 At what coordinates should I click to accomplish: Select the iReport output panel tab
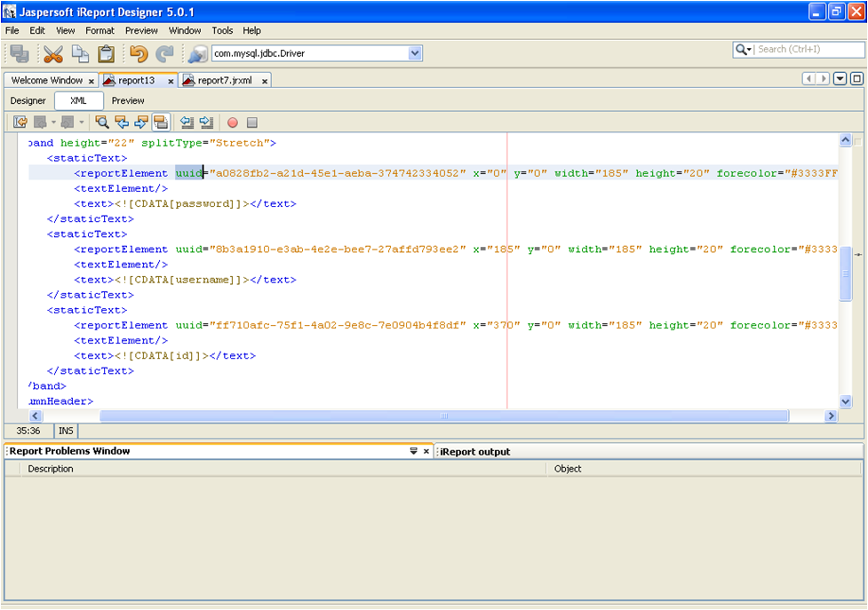click(x=475, y=452)
